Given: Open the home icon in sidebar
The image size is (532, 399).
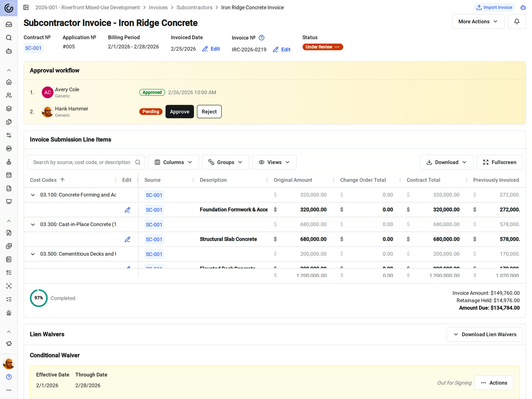Looking at the screenshot, I should pos(9,82).
